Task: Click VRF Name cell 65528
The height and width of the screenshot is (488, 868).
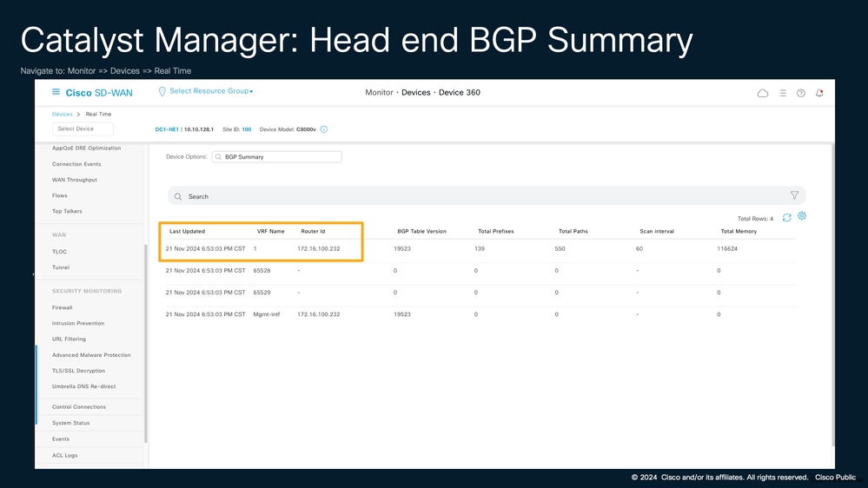Action: (x=262, y=271)
